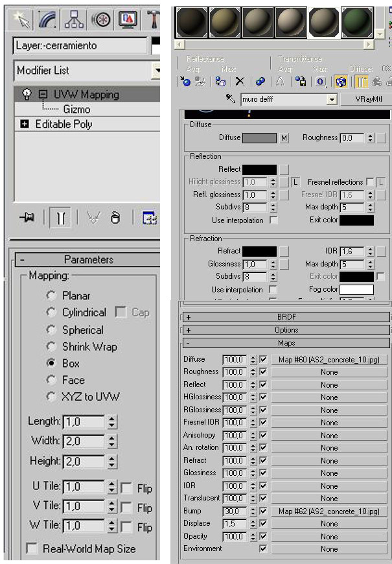The width and height of the screenshot is (392, 564).
Task: Click the Reflection Subdivs spinner
Action: (x=273, y=207)
